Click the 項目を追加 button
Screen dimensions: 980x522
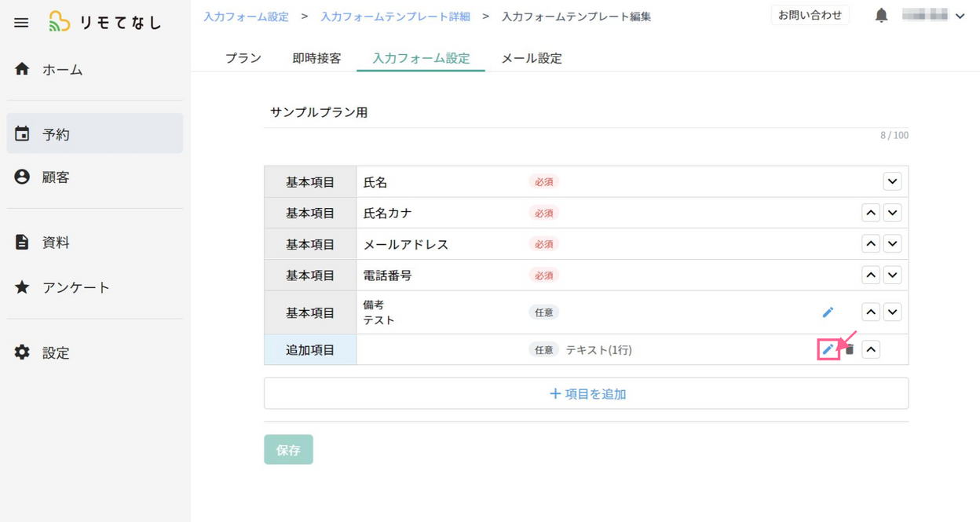click(x=586, y=394)
